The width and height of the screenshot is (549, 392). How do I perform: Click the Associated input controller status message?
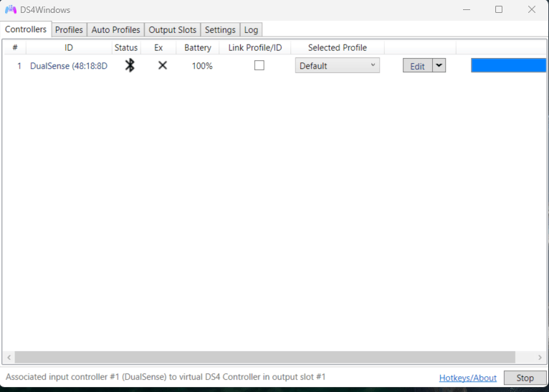point(166,377)
